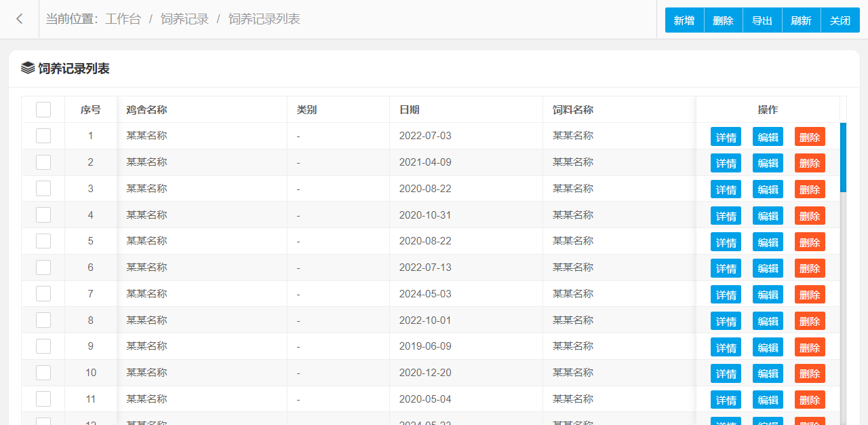Click 编辑 for row 3
The width and height of the screenshot is (868, 425).
tap(768, 189)
